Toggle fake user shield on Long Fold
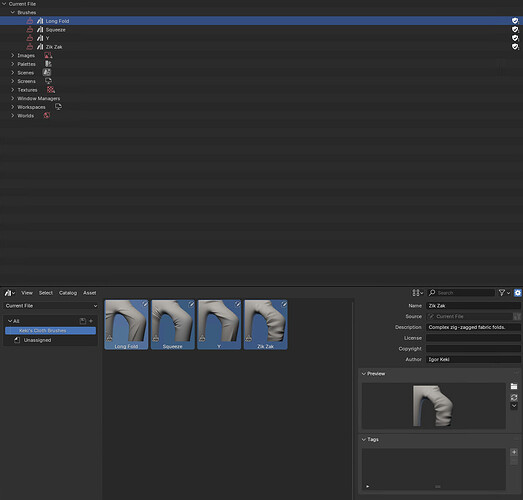Screen dimensions: 523x500 [515, 21]
